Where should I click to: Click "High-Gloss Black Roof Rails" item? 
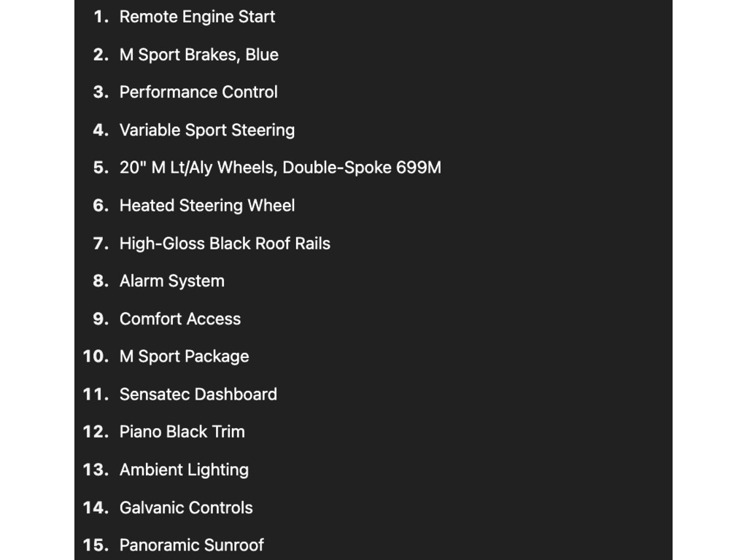[x=225, y=244]
